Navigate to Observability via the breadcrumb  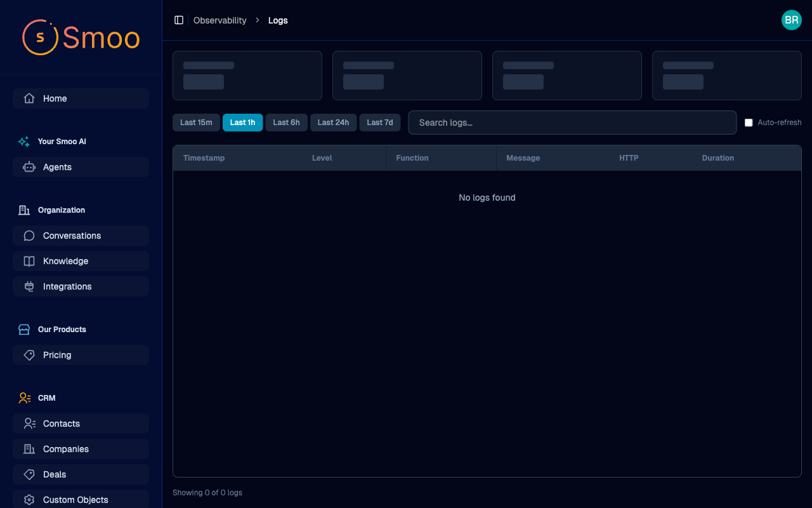[220, 20]
